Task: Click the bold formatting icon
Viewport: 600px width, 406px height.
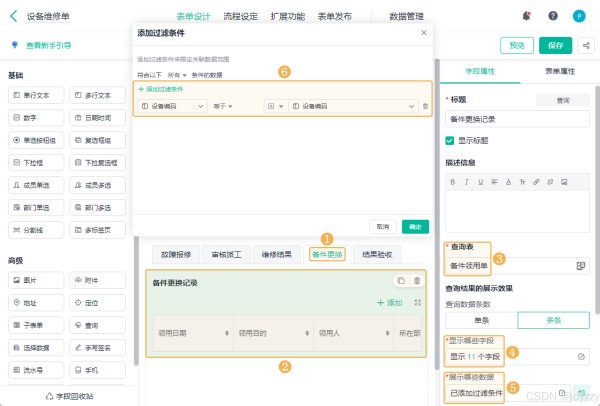Action: (453, 182)
